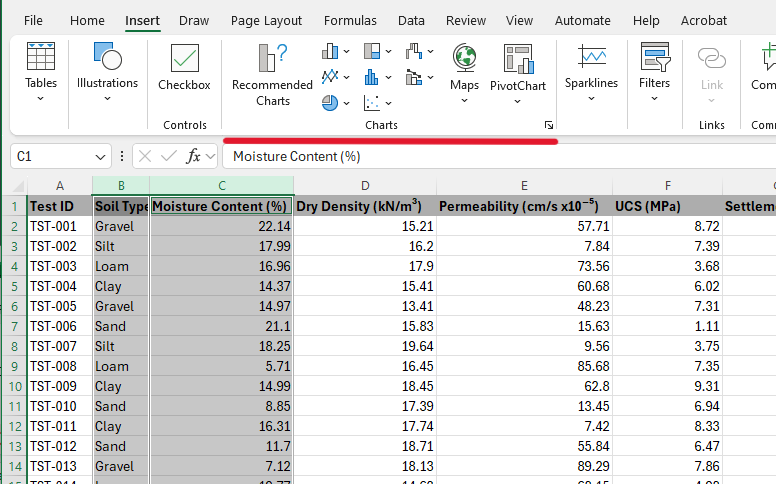Expand the Illustrations menu
The width and height of the screenshot is (776, 484).
click(107, 72)
